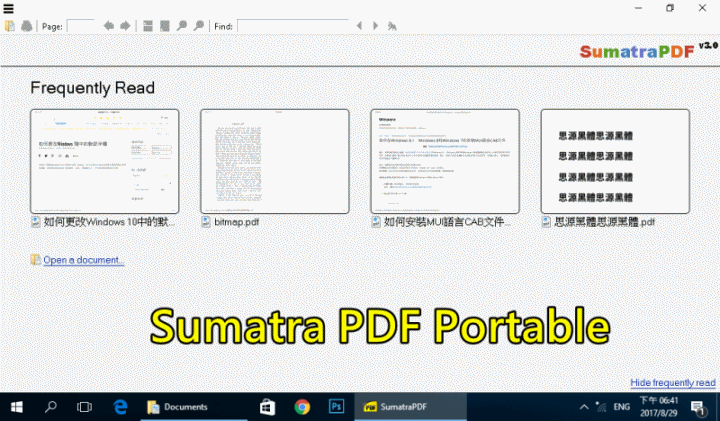This screenshot has width=720, height=421.
Task: Click the Print toolbar icon
Action: click(27, 26)
